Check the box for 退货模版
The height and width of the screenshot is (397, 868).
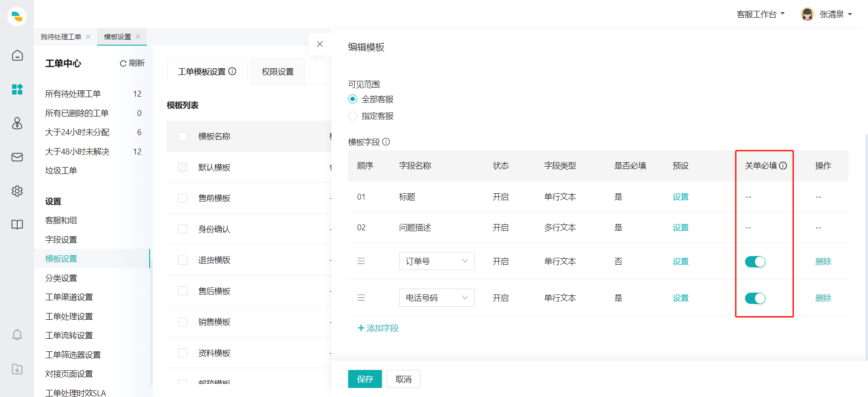[x=183, y=260]
